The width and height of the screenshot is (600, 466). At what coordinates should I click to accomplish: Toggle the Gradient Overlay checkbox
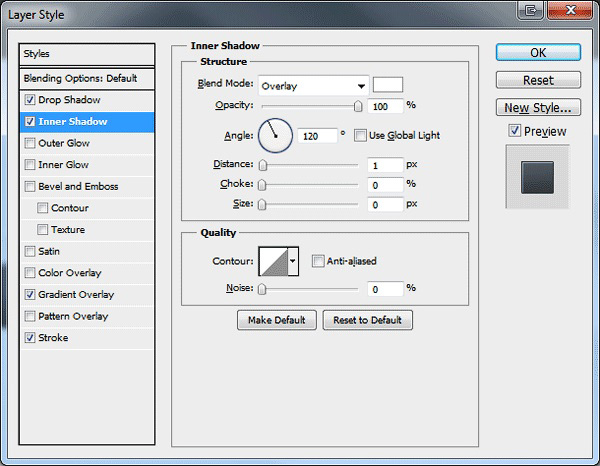30,295
